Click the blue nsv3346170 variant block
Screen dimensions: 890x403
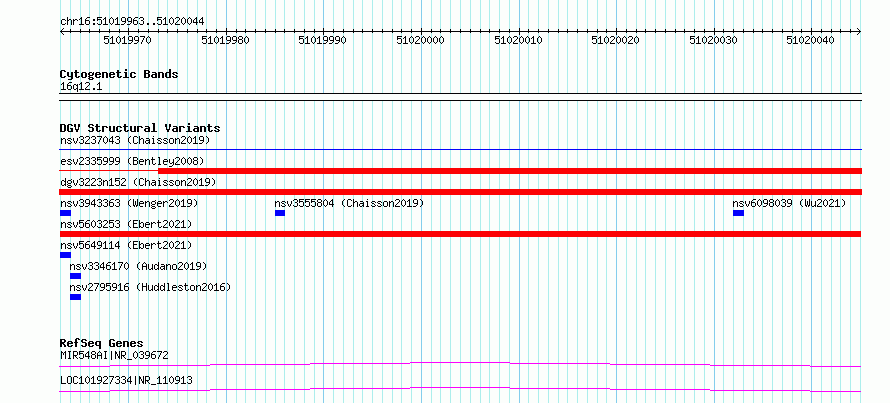tap(75, 276)
